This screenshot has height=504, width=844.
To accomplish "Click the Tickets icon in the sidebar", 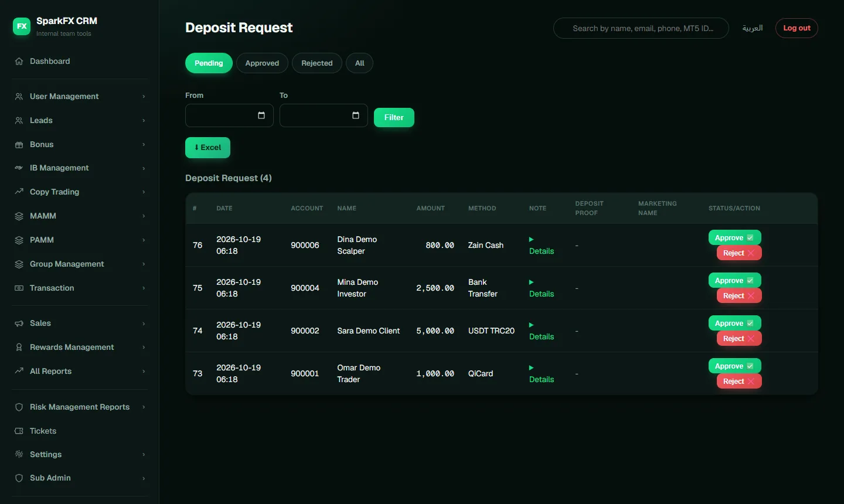I will [19, 431].
